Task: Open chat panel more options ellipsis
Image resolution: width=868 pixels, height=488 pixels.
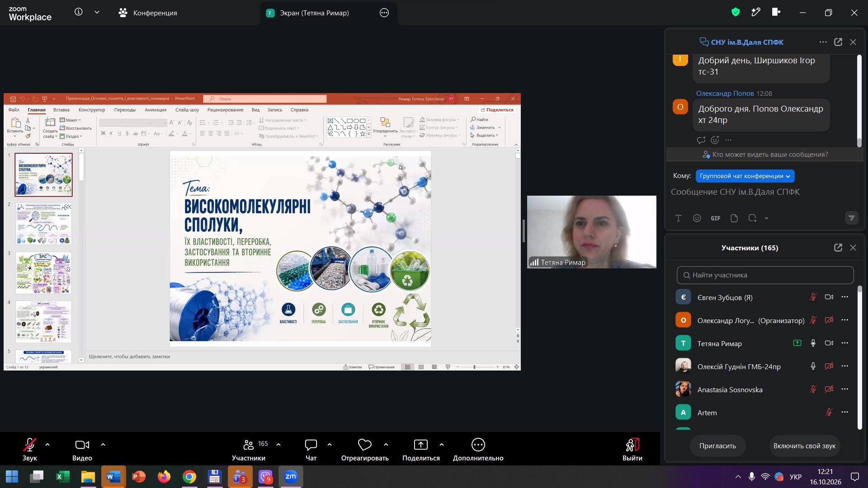Action: tap(823, 42)
